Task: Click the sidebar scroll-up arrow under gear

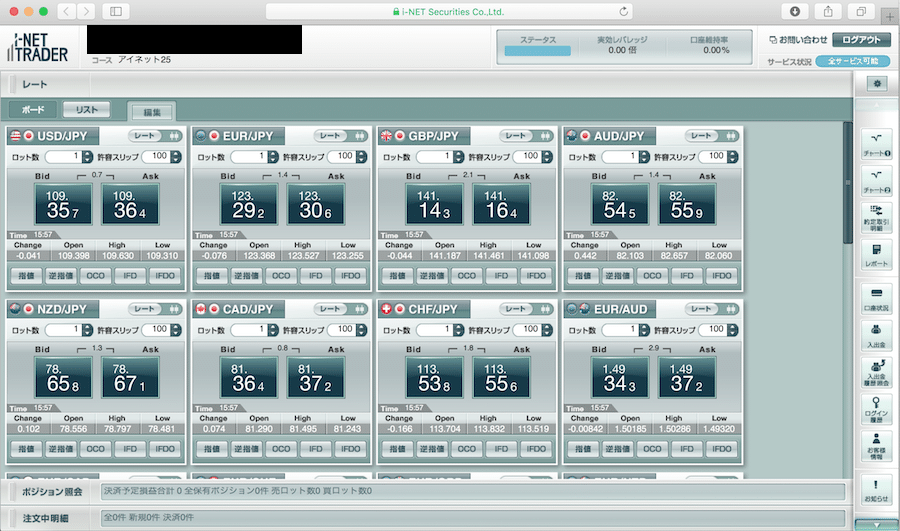Action: [x=876, y=105]
